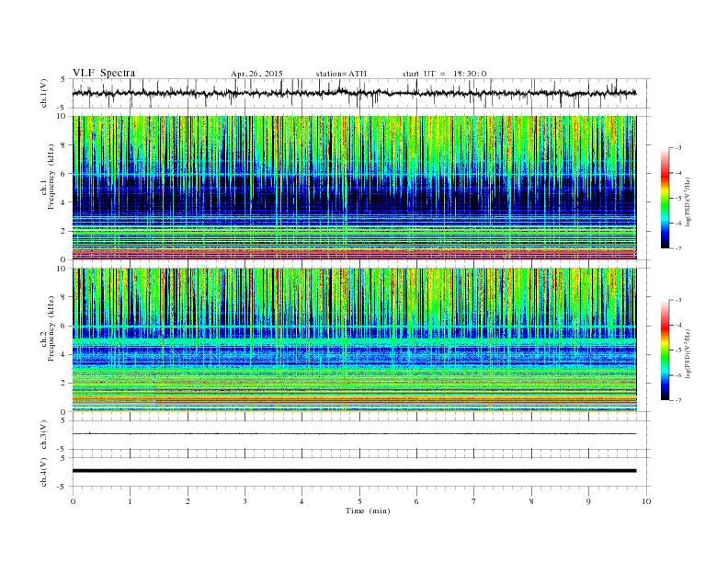
Task: Click time axis tick label "5"
Action: pos(359,501)
